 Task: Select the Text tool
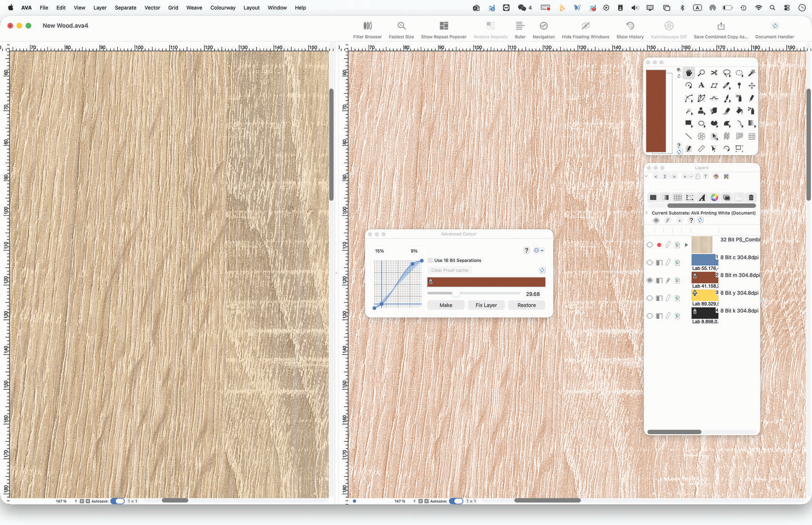(701, 85)
